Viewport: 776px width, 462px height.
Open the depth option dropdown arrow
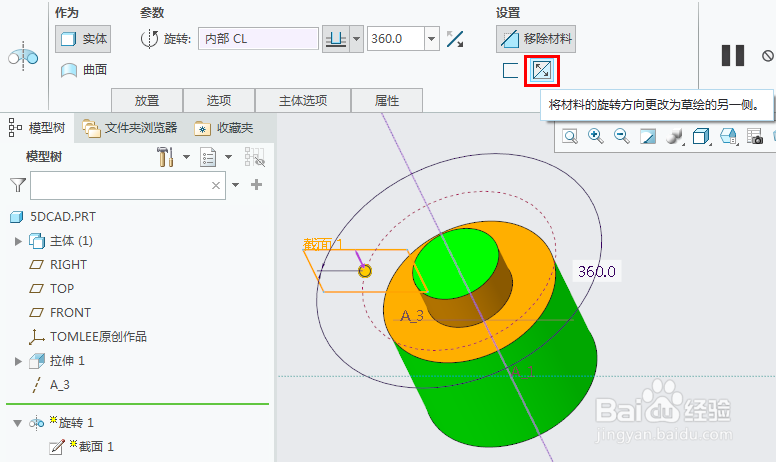356,39
